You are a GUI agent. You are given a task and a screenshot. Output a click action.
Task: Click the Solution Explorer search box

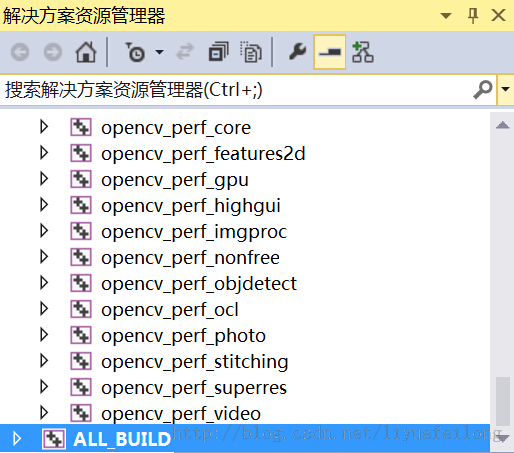click(x=237, y=90)
